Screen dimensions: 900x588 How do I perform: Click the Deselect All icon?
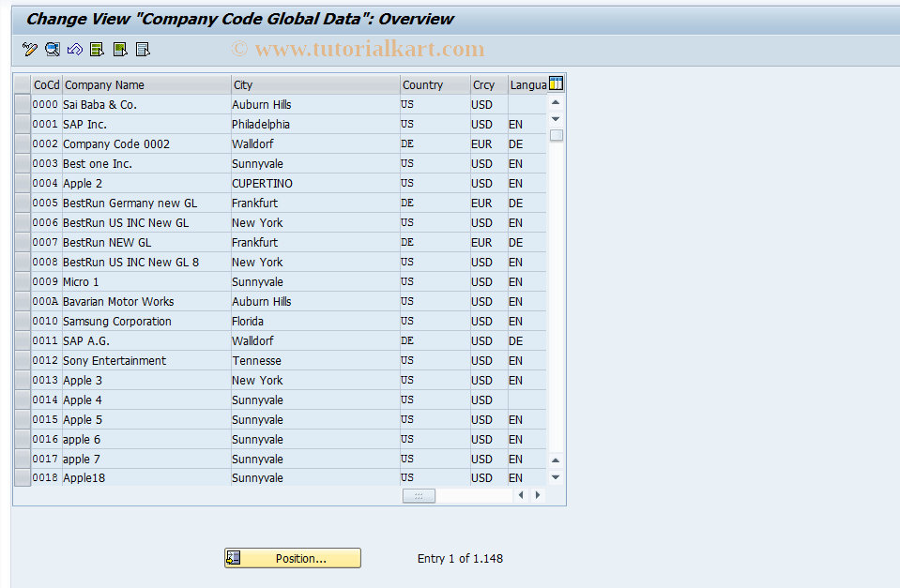point(143,50)
